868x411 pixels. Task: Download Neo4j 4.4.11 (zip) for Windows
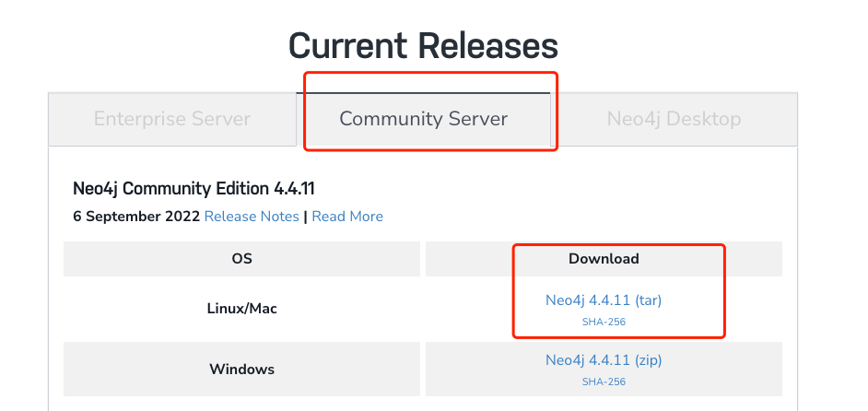pos(604,360)
